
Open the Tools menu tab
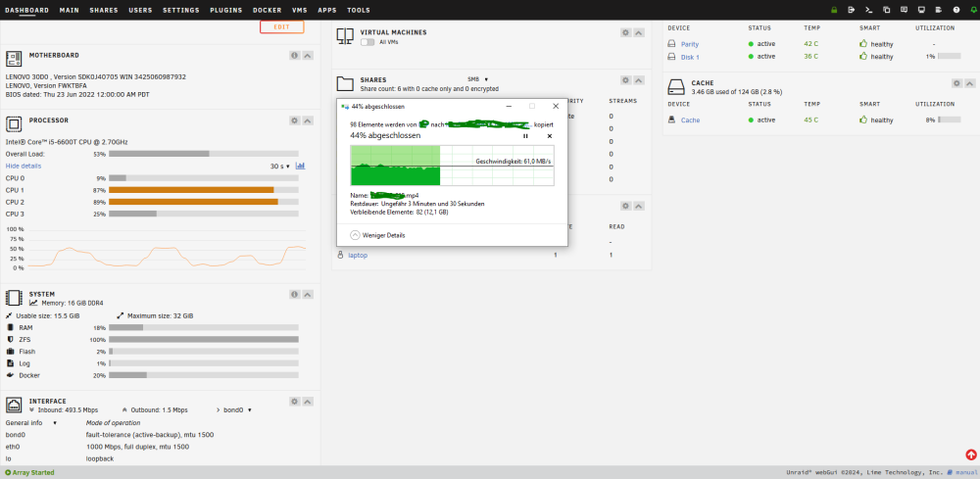click(x=359, y=10)
